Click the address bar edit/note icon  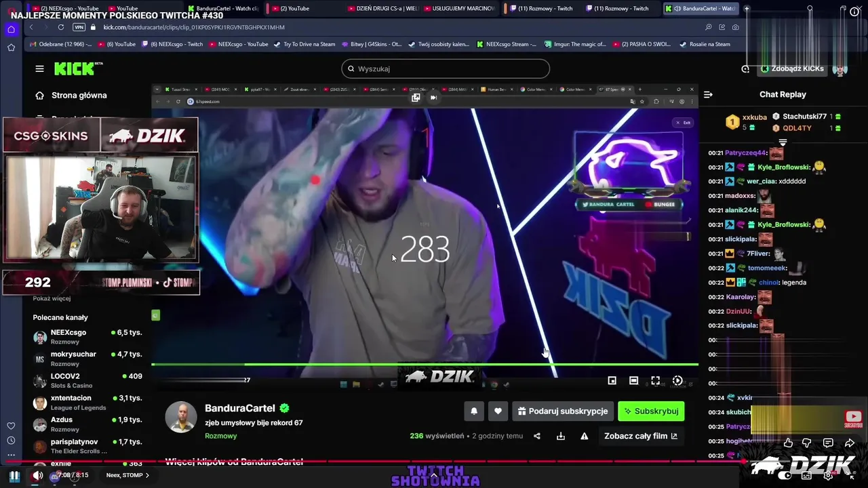[722, 27]
